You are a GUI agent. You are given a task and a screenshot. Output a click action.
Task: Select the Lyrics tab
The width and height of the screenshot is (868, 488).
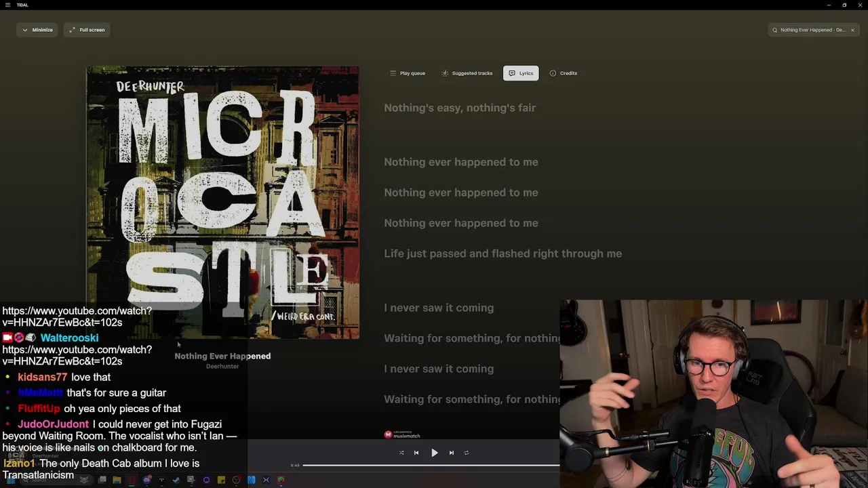coord(521,73)
